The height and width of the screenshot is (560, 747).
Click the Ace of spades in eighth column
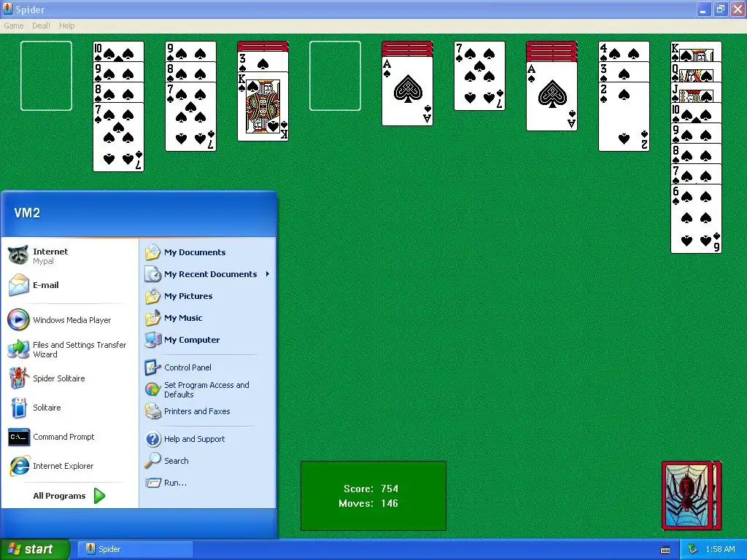(551, 96)
